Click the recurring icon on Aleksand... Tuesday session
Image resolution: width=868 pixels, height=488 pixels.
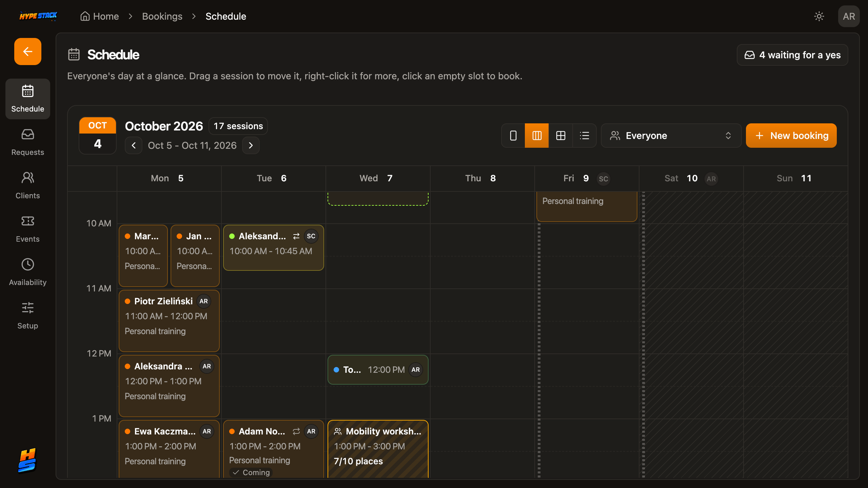[296, 236]
